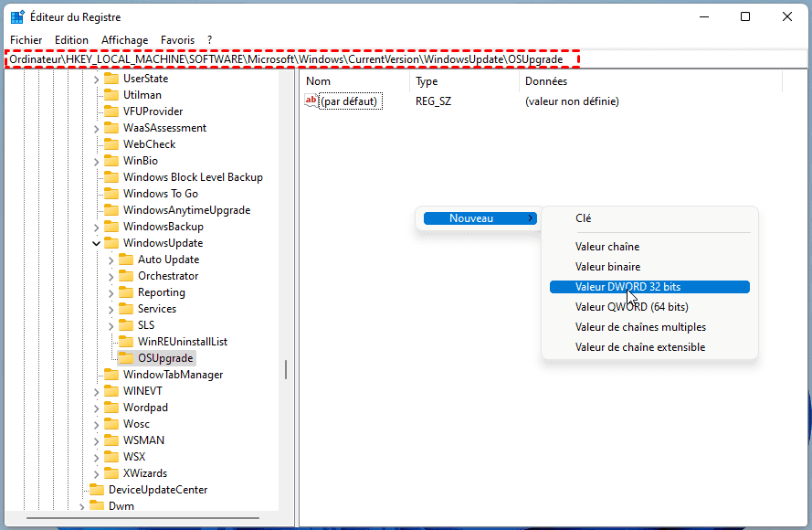
Task: Expand the SLS subkey
Action: coord(111,326)
